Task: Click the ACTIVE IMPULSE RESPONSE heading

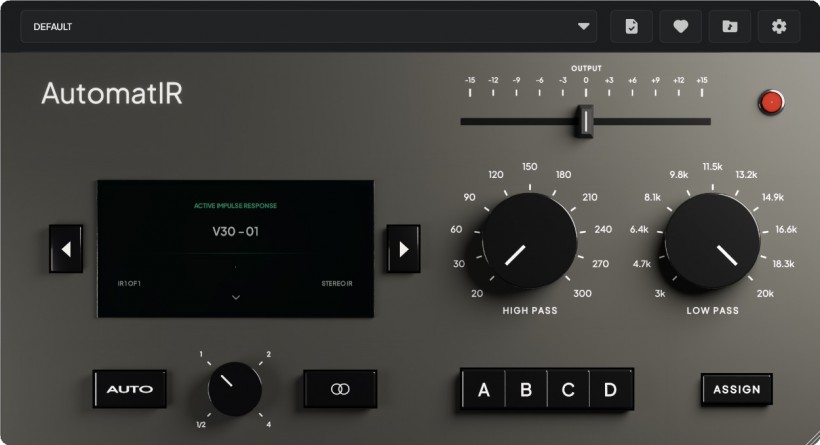Action: (x=235, y=206)
